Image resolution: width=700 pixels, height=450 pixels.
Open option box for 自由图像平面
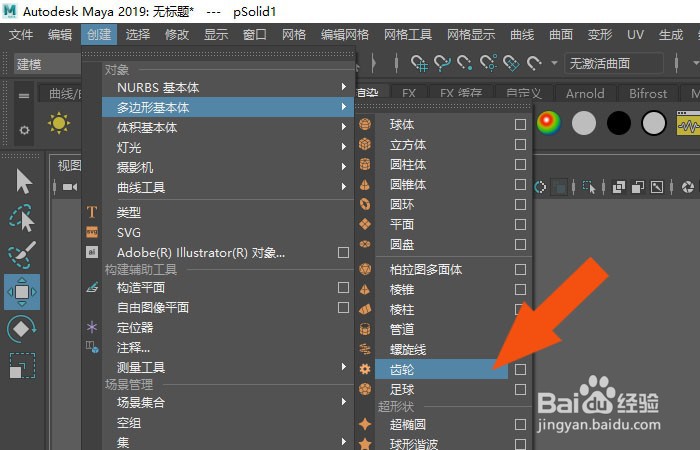click(343, 308)
